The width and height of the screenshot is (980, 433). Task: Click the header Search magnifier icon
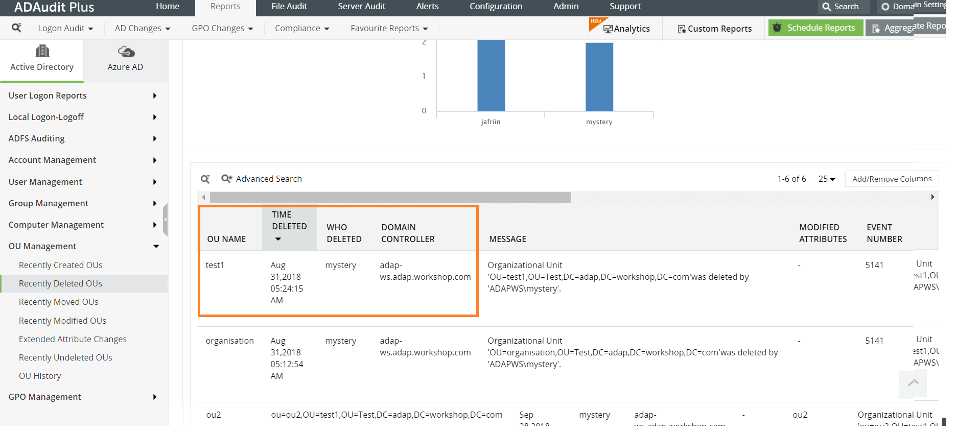(826, 7)
